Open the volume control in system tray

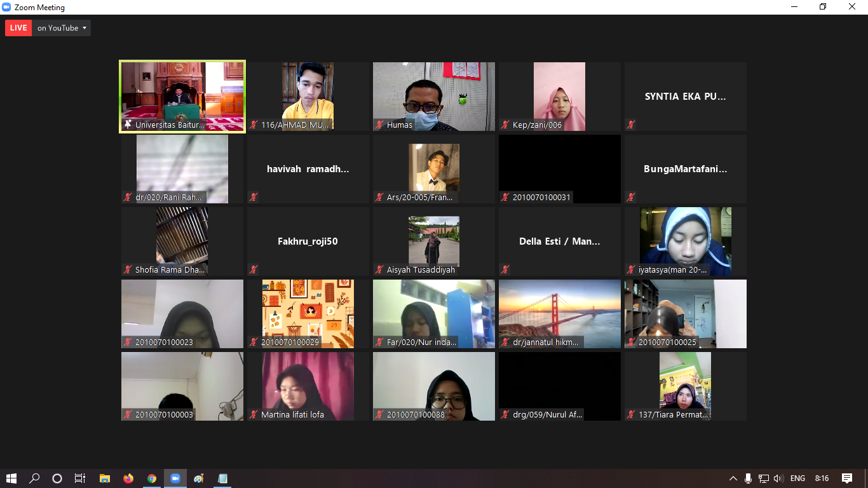click(778, 478)
